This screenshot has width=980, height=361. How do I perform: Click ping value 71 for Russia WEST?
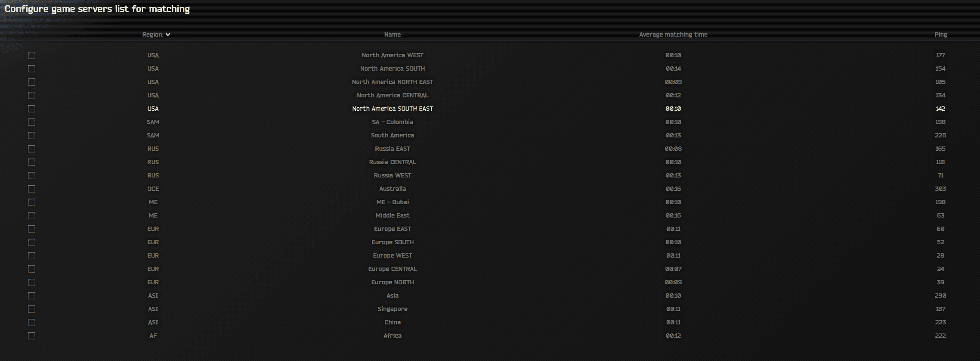tap(940, 175)
